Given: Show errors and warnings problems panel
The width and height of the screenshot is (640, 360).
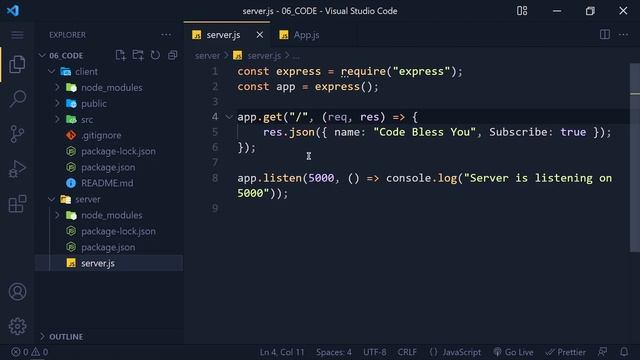Looking at the screenshot, I should [x=29, y=352].
